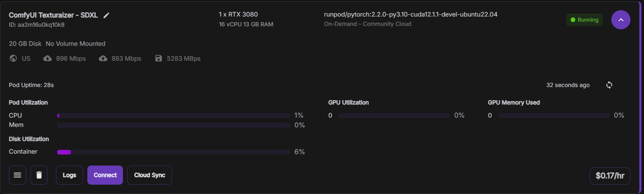This screenshot has width=644, height=194.
Task: Refresh pod stats with the sync icon
Action: pyautogui.click(x=609, y=85)
